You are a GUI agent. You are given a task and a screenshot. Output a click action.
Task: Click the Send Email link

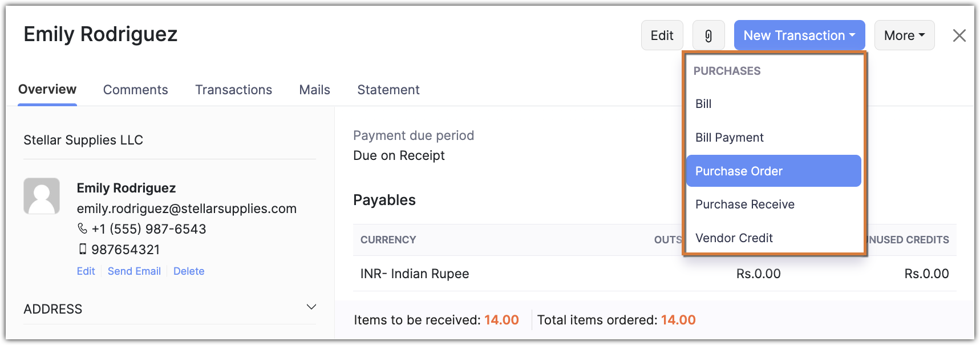point(134,271)
